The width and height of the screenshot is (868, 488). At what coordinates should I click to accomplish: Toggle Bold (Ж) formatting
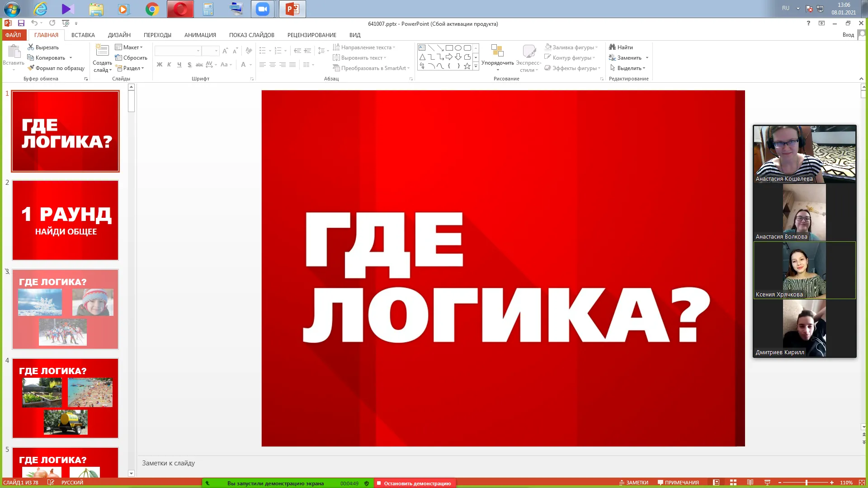click(x=159, y=65)
